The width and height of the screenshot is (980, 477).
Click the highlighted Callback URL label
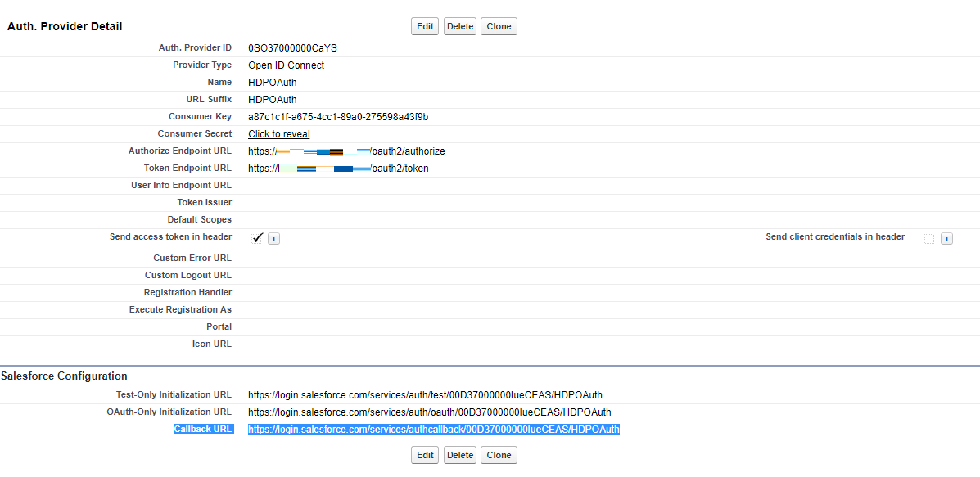tap(203, 430)
